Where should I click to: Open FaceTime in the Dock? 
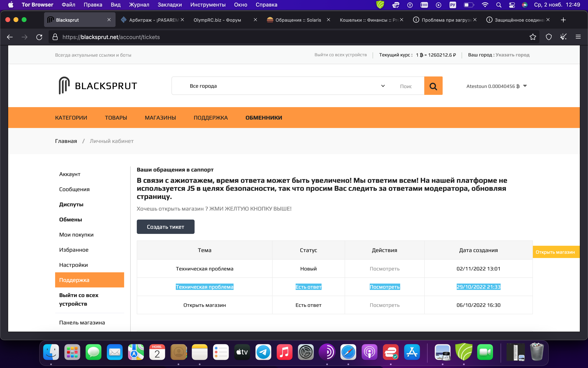click(x=485, y=352)
